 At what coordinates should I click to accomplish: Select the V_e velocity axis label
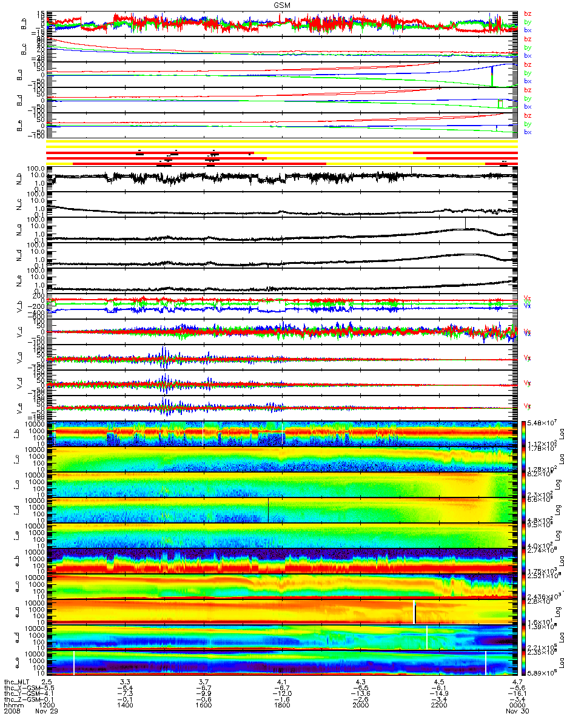tap(18, 408)
